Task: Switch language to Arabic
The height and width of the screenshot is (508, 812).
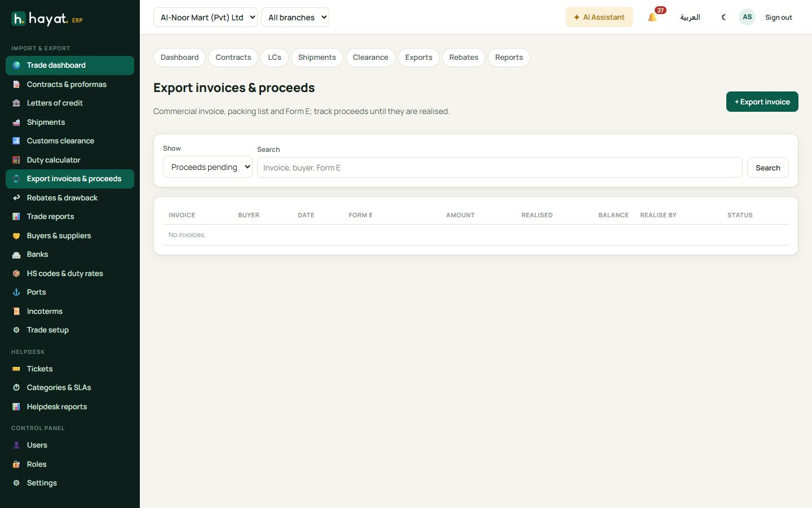Action: [690, 17]
